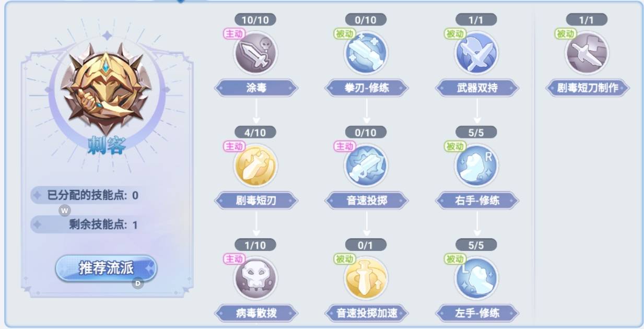Screen dimensions: 644x329
Task: Select the 武器双持 crossed-swords skill icon
Action: click(476, 53)
